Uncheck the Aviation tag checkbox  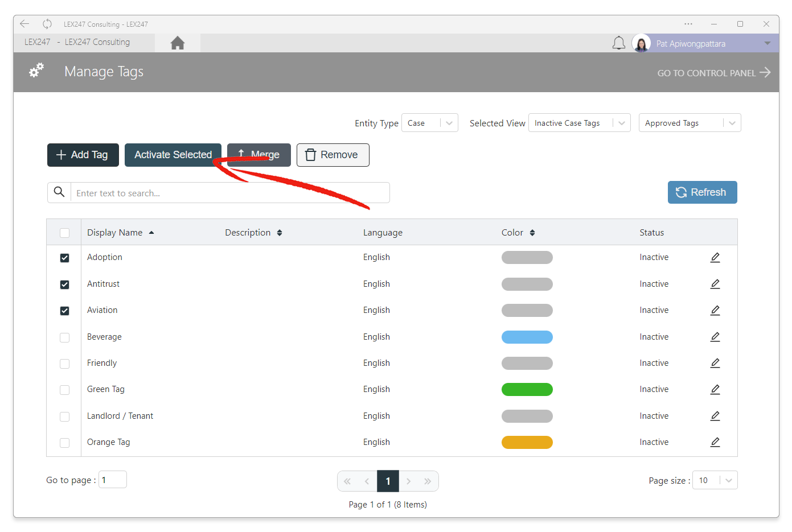(x=64, y=311)
